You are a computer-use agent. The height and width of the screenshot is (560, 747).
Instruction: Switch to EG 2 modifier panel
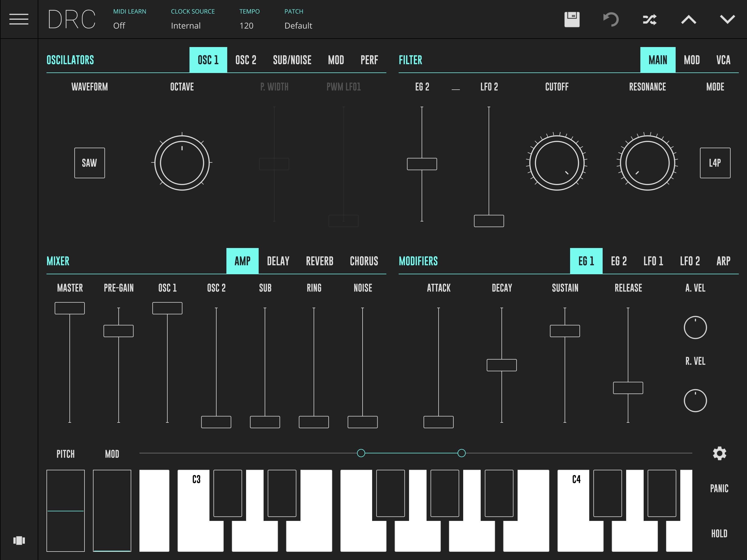click(619, 261)
